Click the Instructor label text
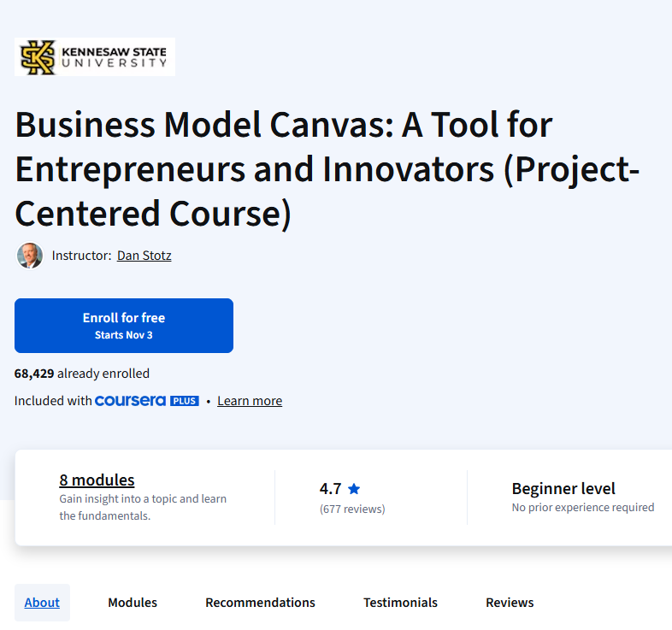The width and height of the screenshot is (672, 630). 81,256
